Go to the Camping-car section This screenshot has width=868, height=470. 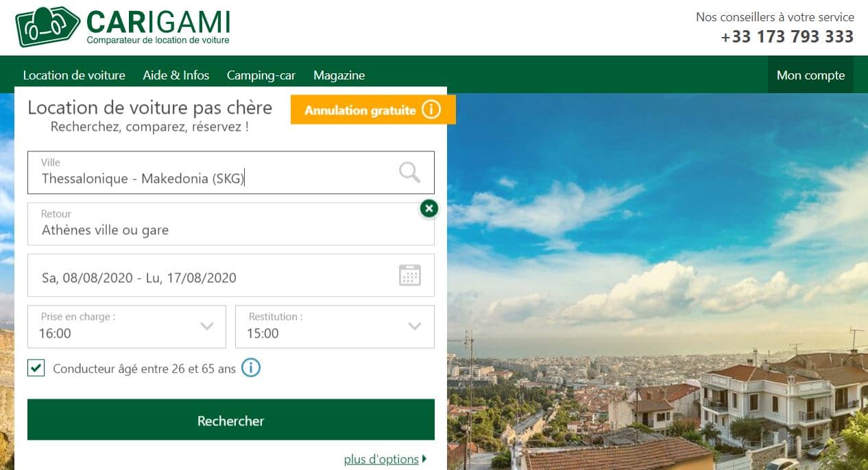[x=261, y=75]
